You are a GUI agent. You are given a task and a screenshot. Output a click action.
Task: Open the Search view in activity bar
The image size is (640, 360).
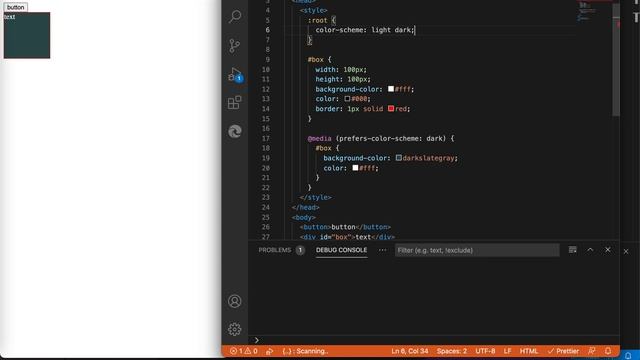pos(235,17)
